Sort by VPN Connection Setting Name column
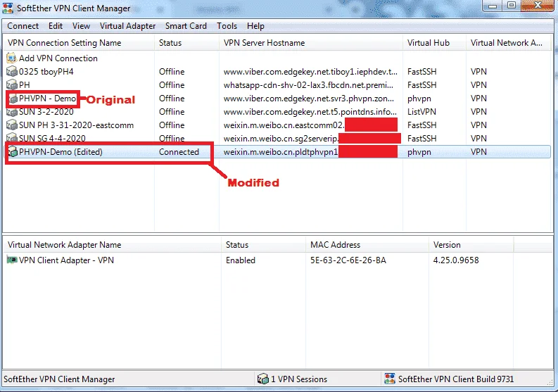 pos(79,43)
